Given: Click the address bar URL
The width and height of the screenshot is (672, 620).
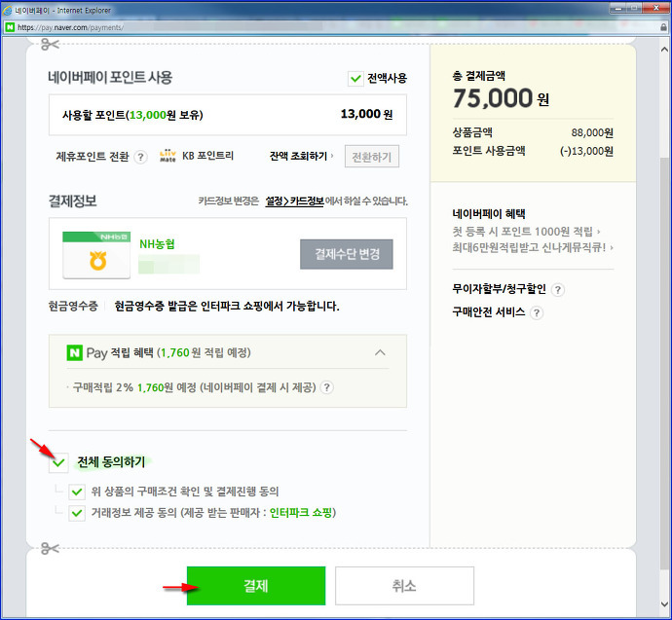Looking at the screenshot, I should (70, 27).
